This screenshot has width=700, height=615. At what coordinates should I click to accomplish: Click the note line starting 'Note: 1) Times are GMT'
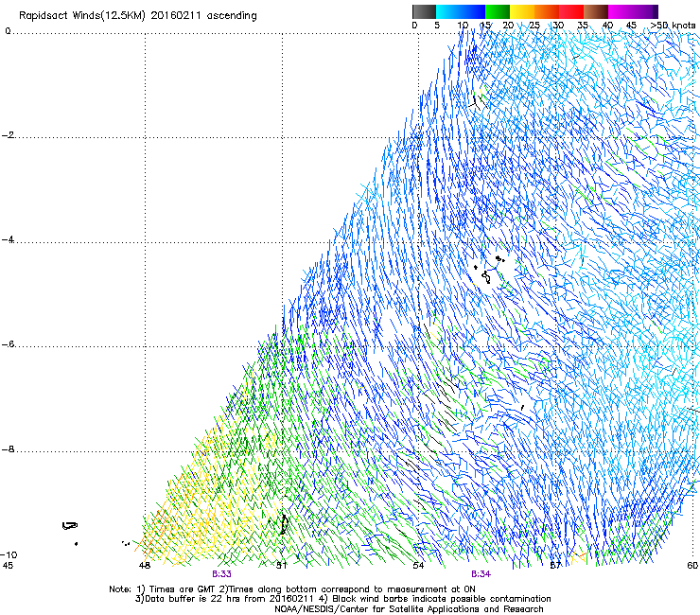[292, 589]
